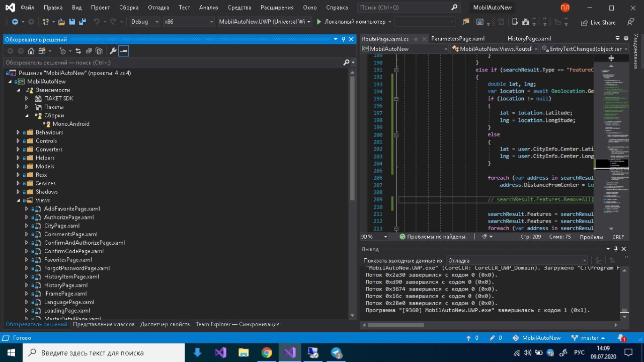Viewport: 644px width, 362px height.
Task: Open Google Chrome from the taskbar
Action: click(x=267, y=352)
